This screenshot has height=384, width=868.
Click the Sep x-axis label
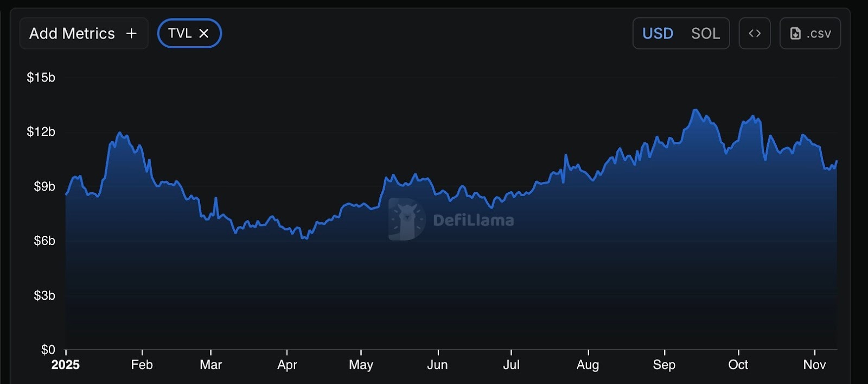point(665,365)
